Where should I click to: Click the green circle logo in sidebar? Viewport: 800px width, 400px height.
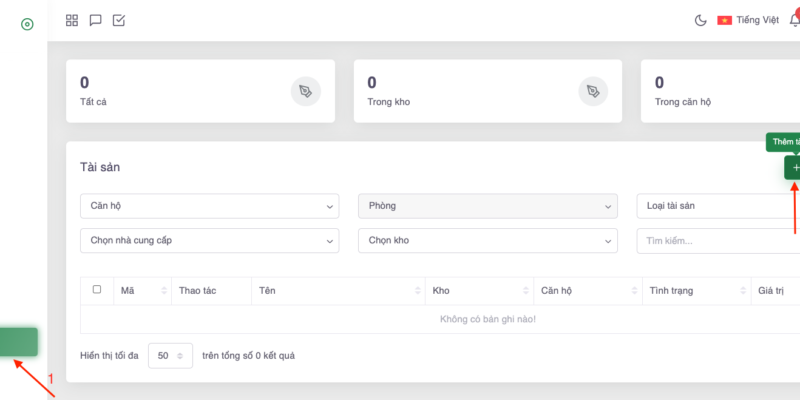click(x=27, y=24)
